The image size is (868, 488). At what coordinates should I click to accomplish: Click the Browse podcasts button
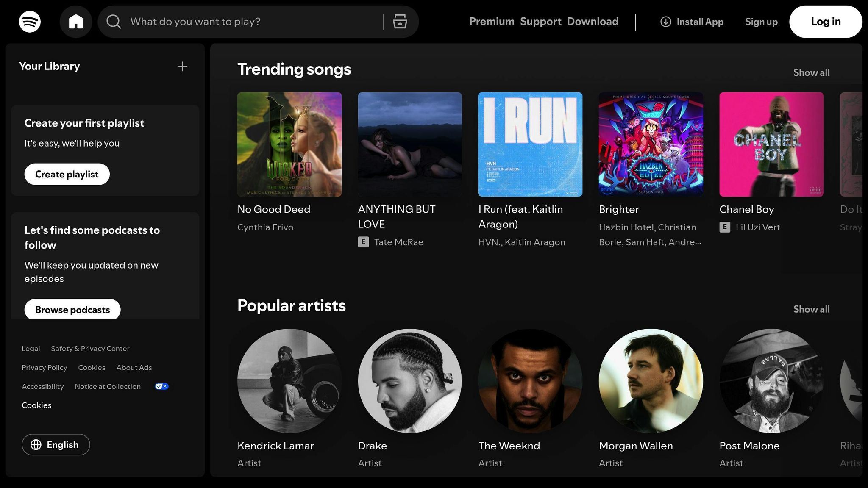tap(72, 309)
